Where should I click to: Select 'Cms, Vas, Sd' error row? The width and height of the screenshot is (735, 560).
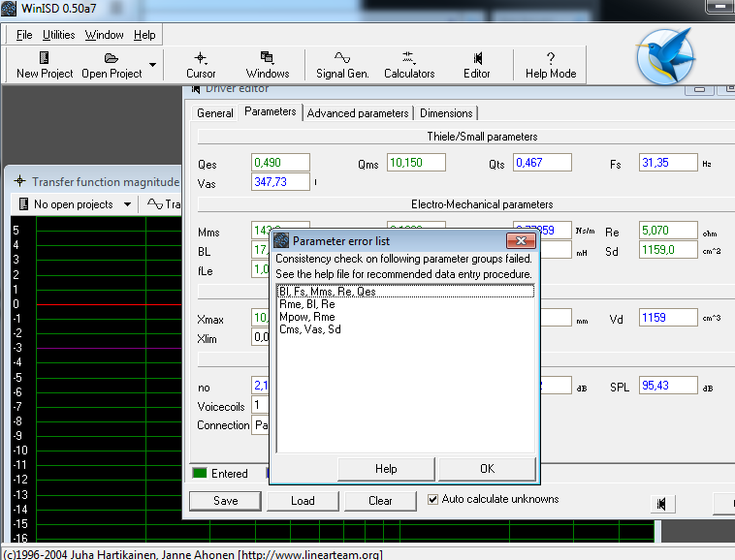[x=406, y=329]
